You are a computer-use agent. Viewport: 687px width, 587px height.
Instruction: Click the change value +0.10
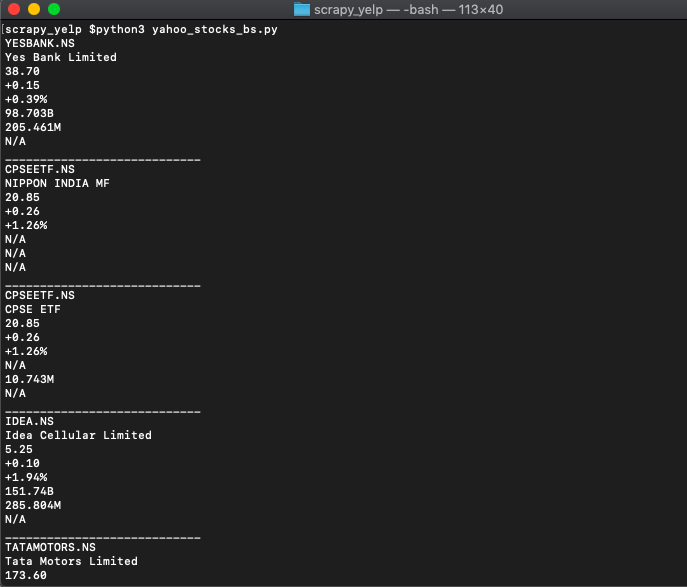[22, 463]
